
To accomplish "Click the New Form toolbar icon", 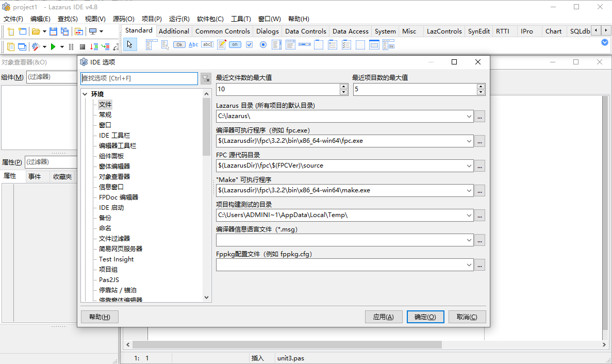I will coord(22,31).
